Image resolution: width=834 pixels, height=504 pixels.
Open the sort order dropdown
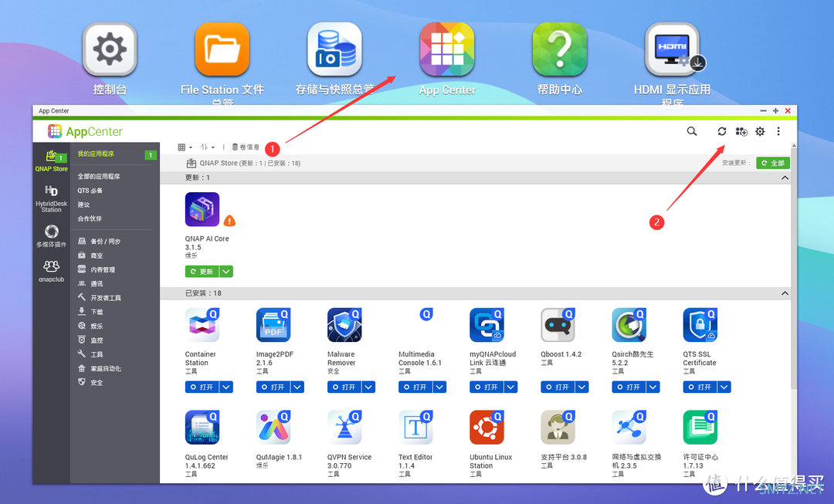tap(208, 147)
